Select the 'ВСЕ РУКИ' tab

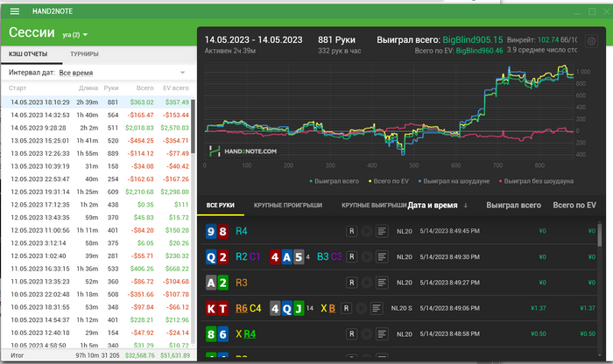click(221, 206)
